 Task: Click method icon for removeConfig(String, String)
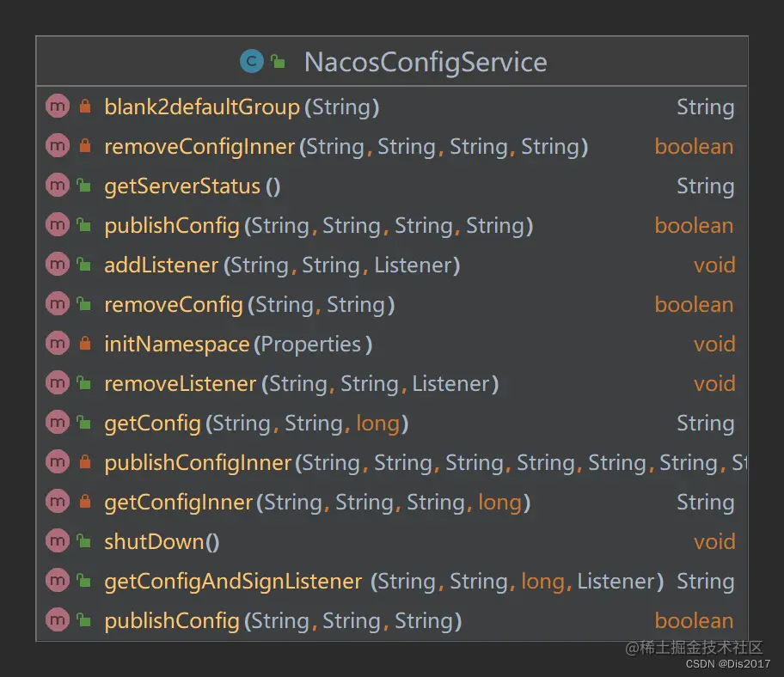58,304
